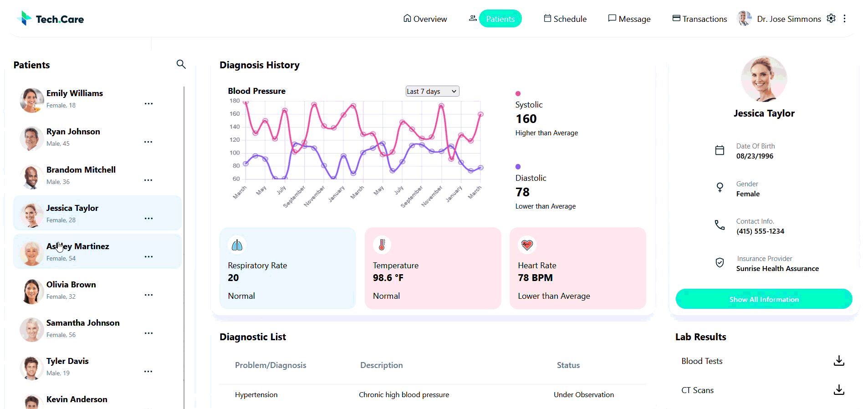Click the Systolic 160 value

pos(526,119)
